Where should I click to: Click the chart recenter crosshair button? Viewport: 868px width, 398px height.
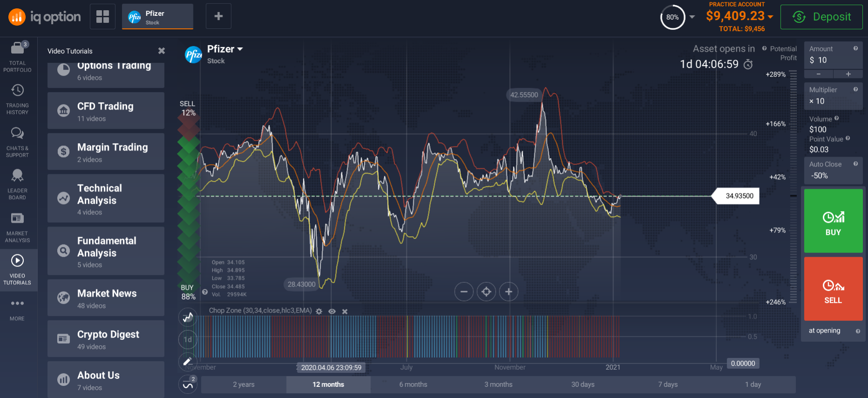point(486,292)
